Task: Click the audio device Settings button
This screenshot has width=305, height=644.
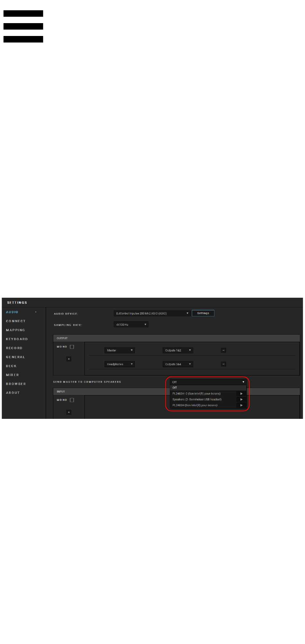Action: pos(203,313)
